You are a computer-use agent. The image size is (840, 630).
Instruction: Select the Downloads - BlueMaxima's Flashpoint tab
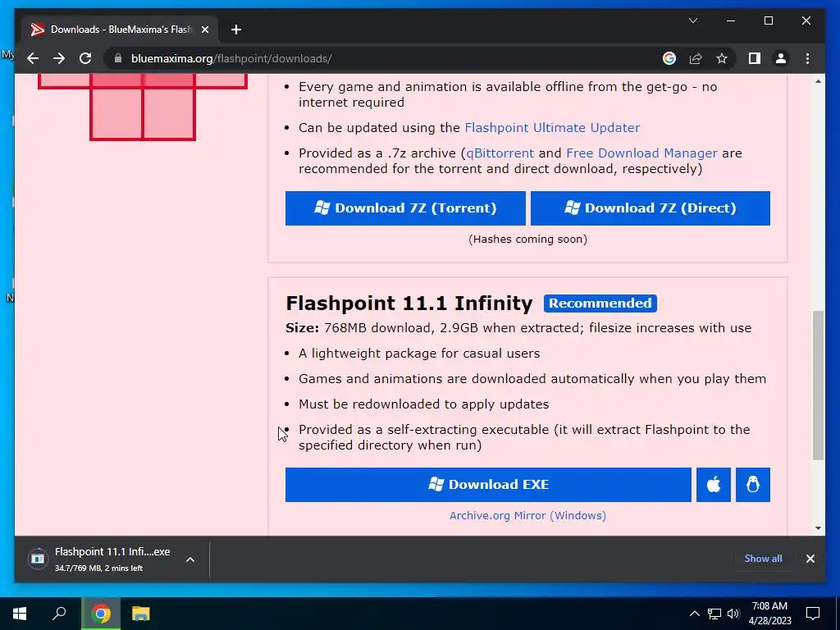(120, 30)
